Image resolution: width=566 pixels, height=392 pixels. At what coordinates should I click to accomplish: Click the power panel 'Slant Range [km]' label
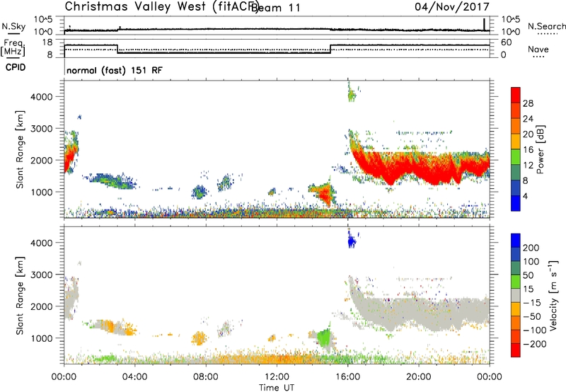pos(20,149)
